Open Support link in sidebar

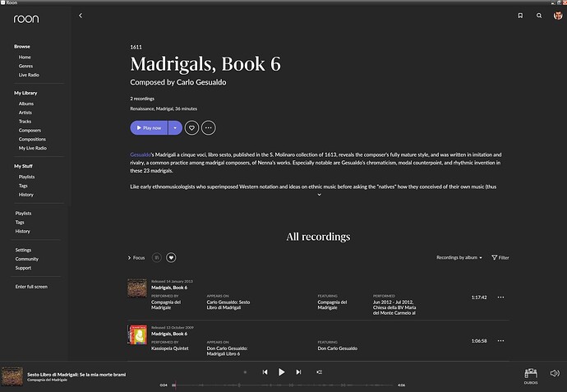point(23,268)
